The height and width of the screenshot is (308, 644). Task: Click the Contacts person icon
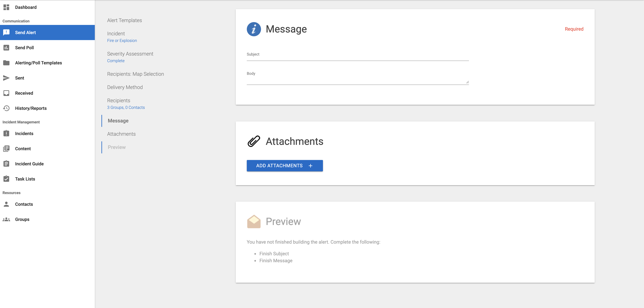pos(6,204)
